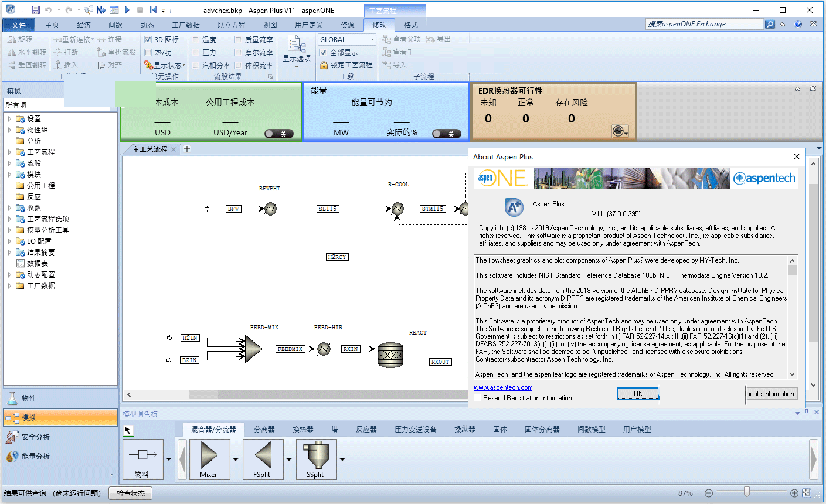
Task: Click the zoom-to-fit icon in the status bar
Action: (x=807, y=493)
